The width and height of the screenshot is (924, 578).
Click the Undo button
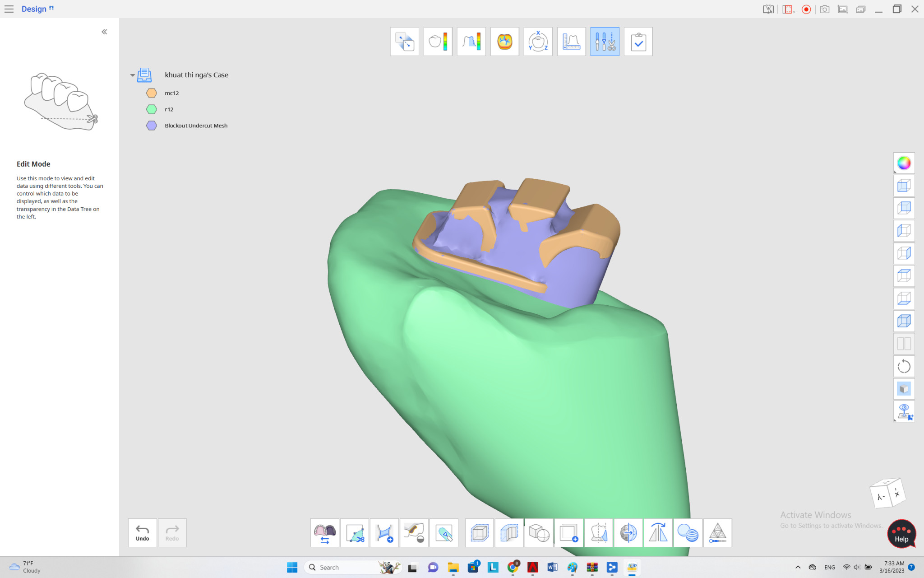142,533
